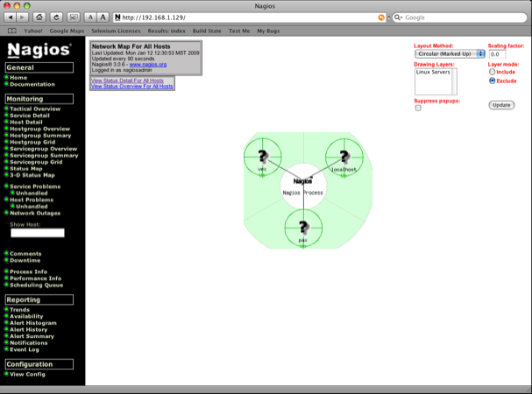Open Host Detail in sidebar

tap(26, 122)
